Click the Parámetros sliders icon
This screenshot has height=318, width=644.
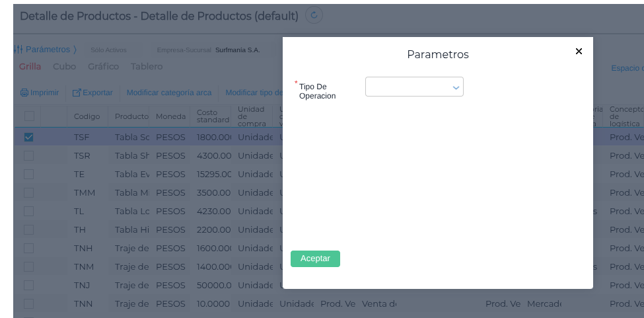coord(18,50)
